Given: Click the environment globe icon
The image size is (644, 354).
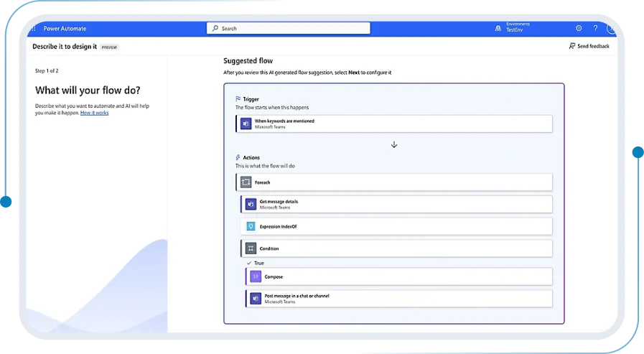Looking at the screenshot, I should coord(498,28).
